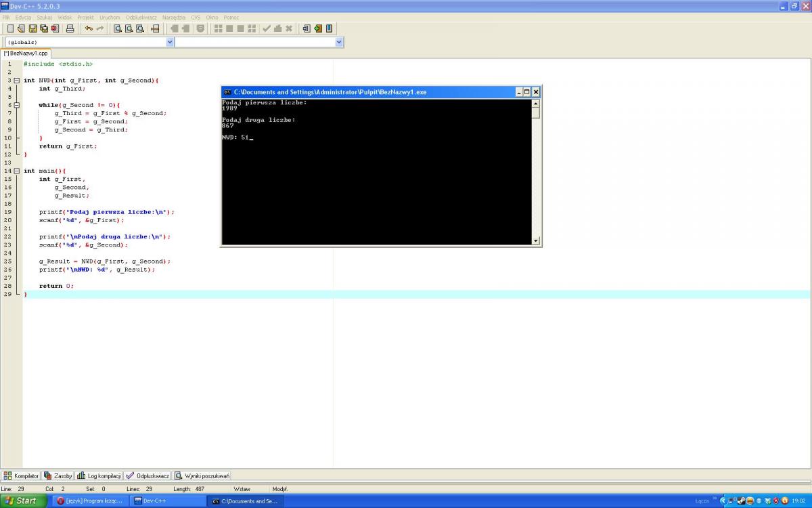
Task: Select the BezNazwy1.cpp editor tab
Action: [26, 53]
